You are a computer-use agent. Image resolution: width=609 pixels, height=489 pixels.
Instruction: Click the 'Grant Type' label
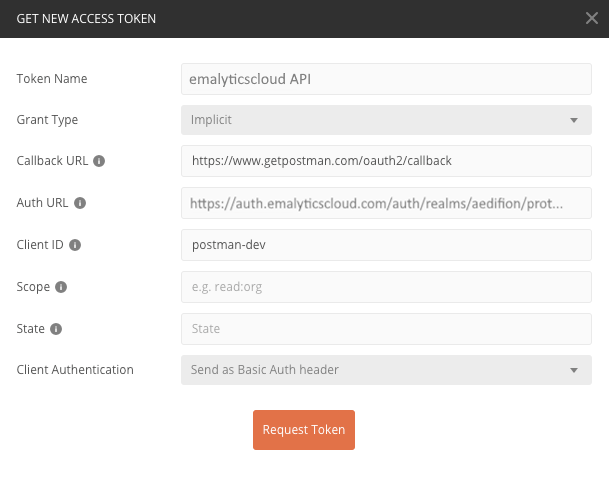click(47, 120)
